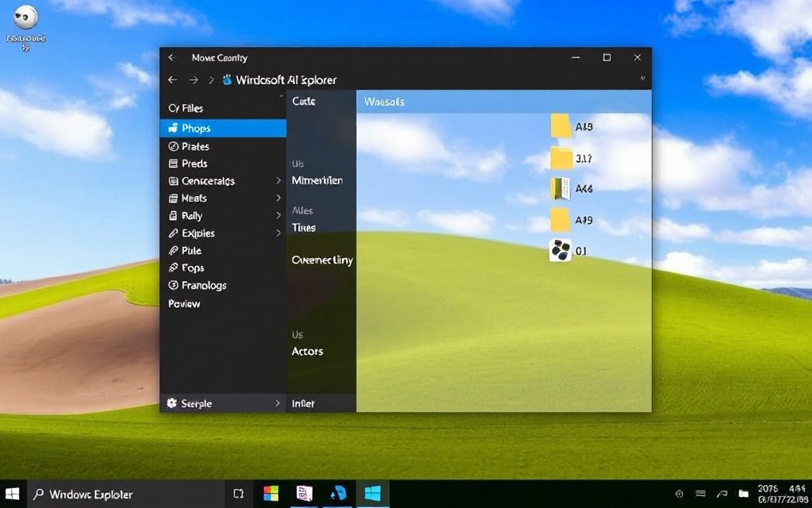
Task: Select the Phops item in the sidebar
Action: pos(223,128)
